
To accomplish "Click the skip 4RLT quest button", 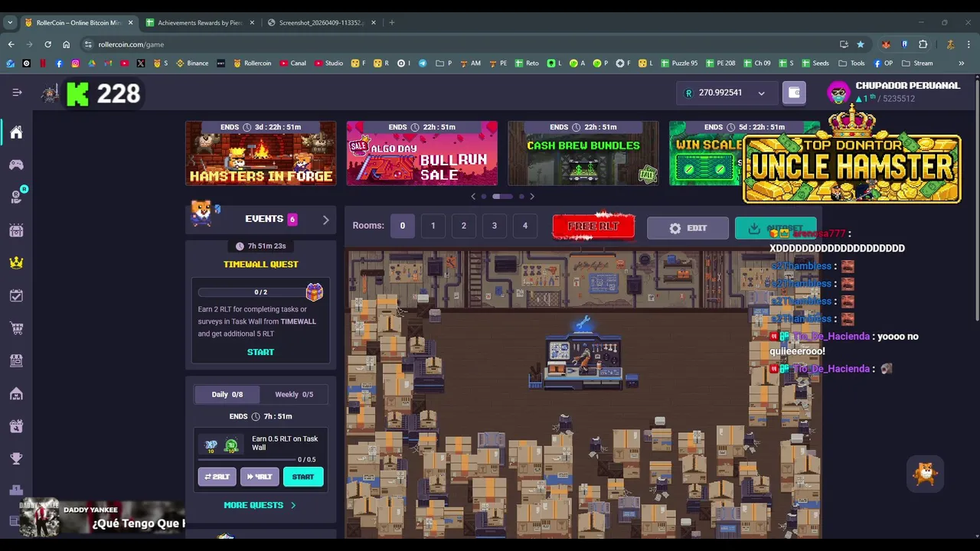I will point(260,477).
